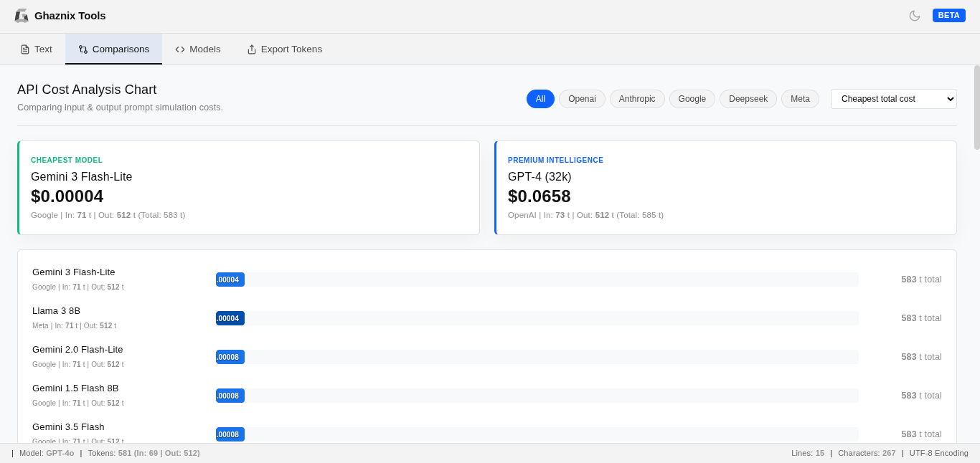Click the Lines: 15 status entry
980x463 pixels.
tap(808, 453)
